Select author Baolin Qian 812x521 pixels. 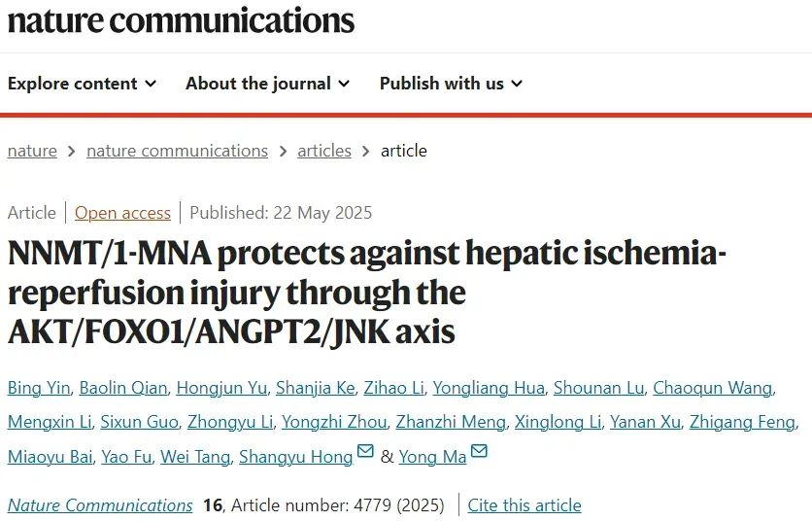coord(123,389)
